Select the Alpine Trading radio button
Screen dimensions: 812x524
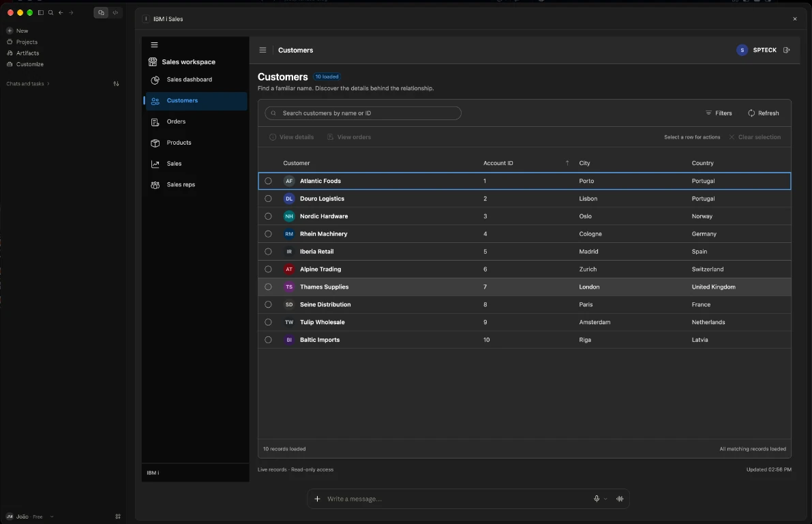(x=268, y=269)
